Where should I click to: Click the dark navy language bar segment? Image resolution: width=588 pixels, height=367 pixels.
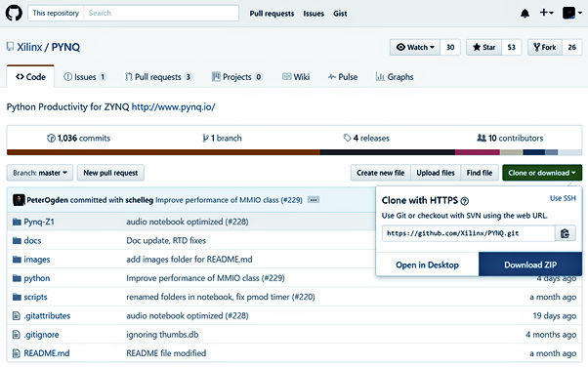388,152
